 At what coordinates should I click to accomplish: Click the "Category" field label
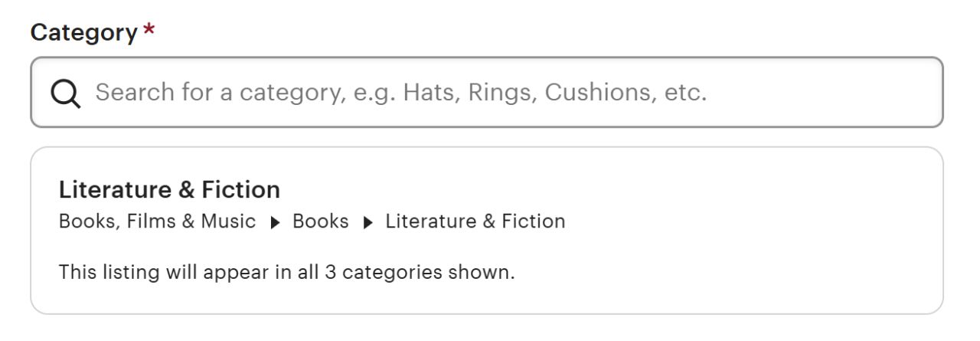(x=83, y=33)
